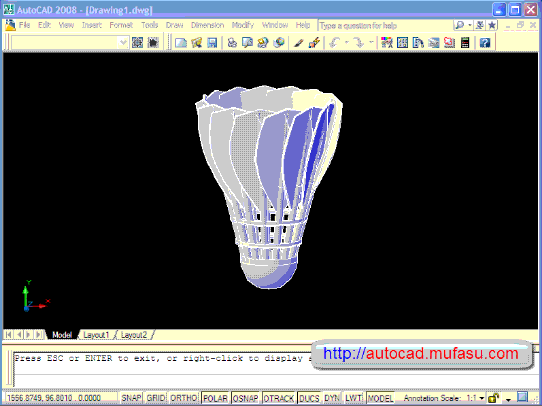This screenshot has width=542, height=406.
Task: Open the Insert menu
Action: pyautogui.click(x=92, y=25)
